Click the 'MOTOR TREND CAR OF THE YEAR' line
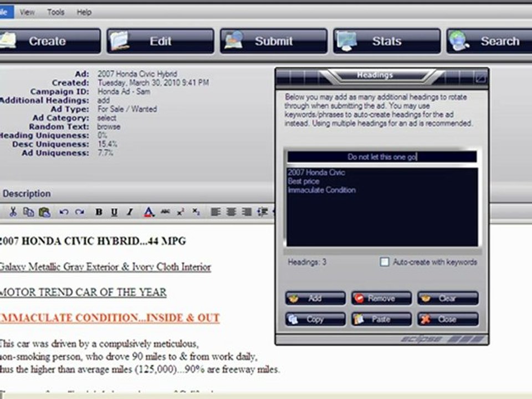 point(83,293)
